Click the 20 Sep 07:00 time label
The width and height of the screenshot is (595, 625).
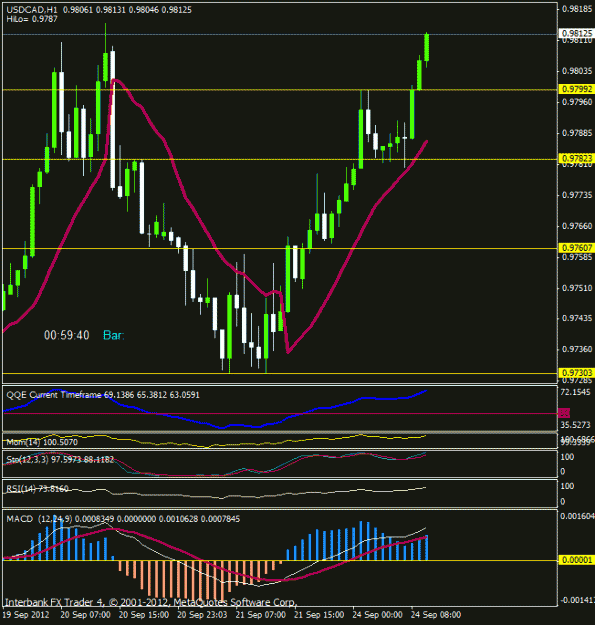(x=86, y=615)
